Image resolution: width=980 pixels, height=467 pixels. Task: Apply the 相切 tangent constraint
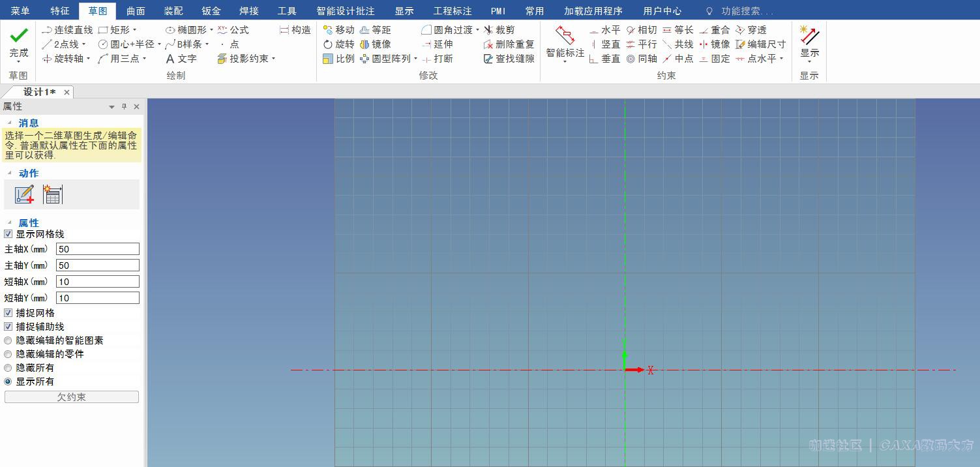click(x=641, y=30)
